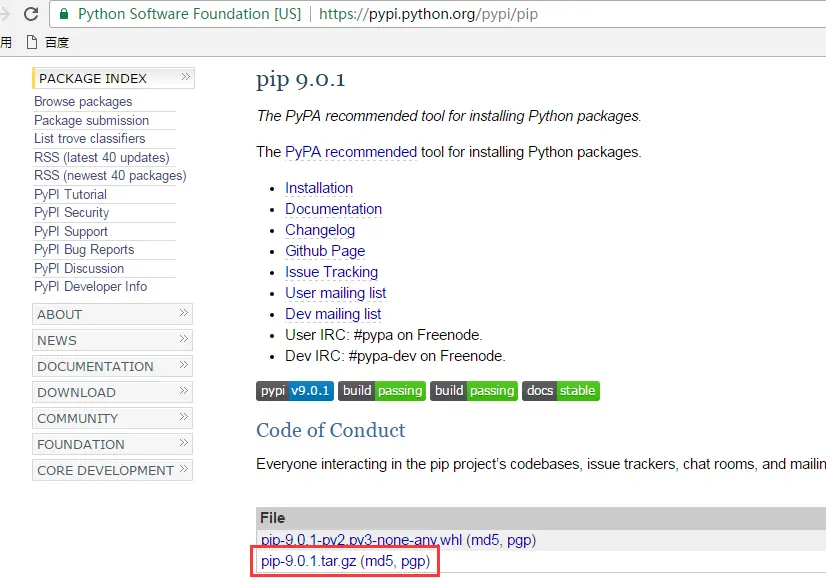826x587 pixels.
Task: Open PyPI Discussion link
Action: click(x=79, y=268)
